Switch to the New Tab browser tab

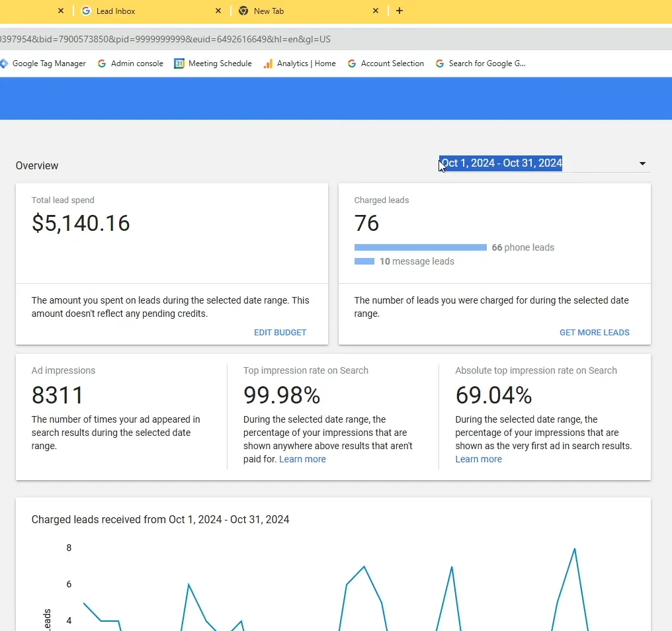click(x=309, y=11)
